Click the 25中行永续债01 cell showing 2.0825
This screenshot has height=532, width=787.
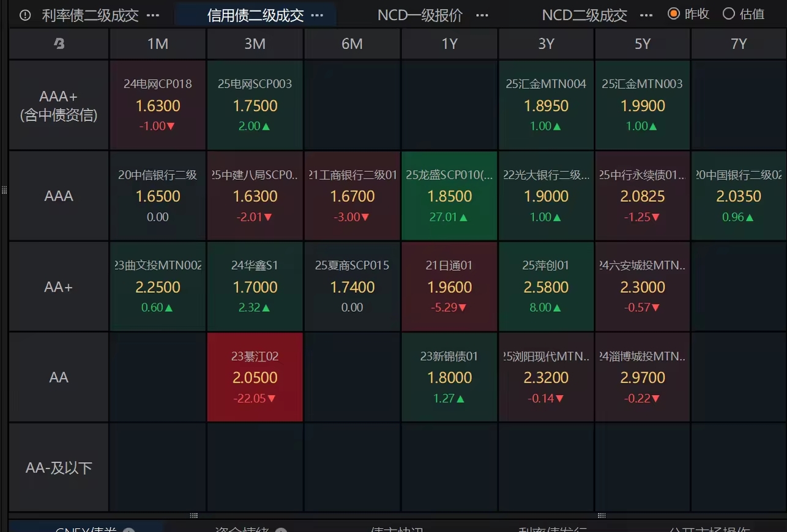coord(643,196)
